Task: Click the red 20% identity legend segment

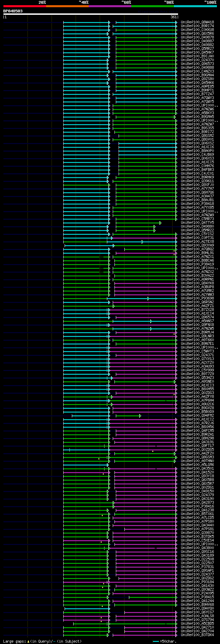Action: coord(24,6)
